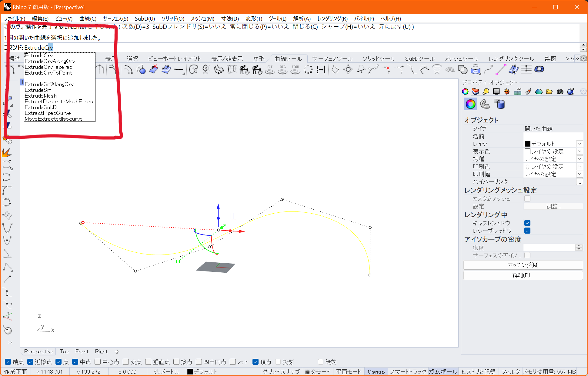Viewport: 588px width, 376px height.
Task: Expand the レイヤ dropdown
Action: click(579, 144)
